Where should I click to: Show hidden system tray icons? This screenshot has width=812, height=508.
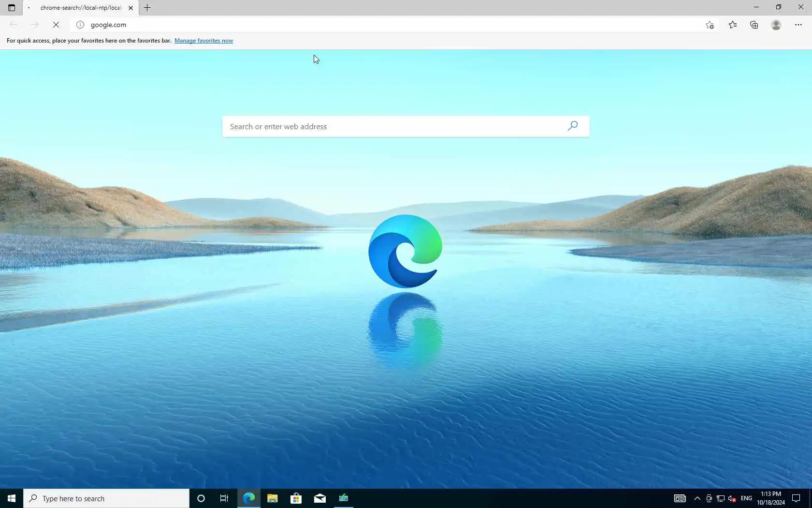pos(697,498)
